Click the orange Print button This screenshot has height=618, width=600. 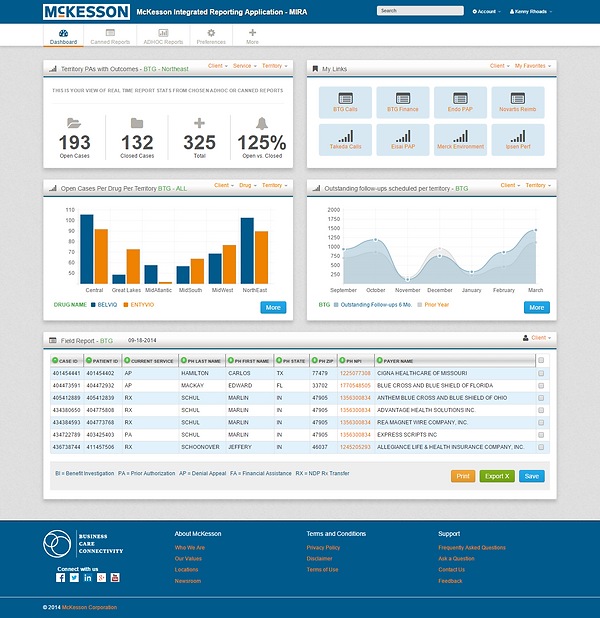(x=463, y=476)
